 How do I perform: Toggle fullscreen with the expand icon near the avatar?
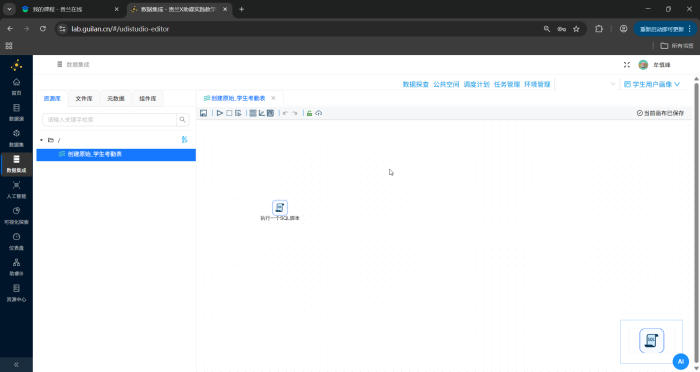[627, 65]
